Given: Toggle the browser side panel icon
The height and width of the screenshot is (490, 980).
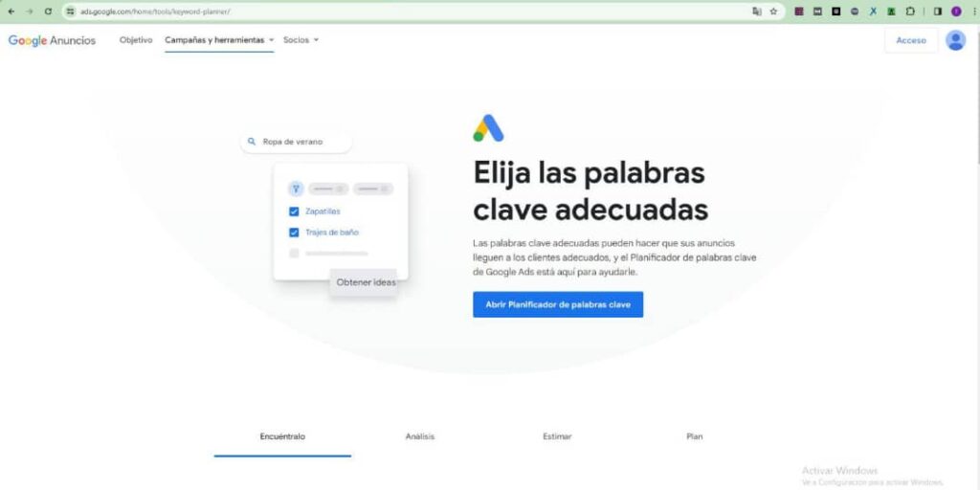Looking at the screenshot, I should tap(938, 11).
